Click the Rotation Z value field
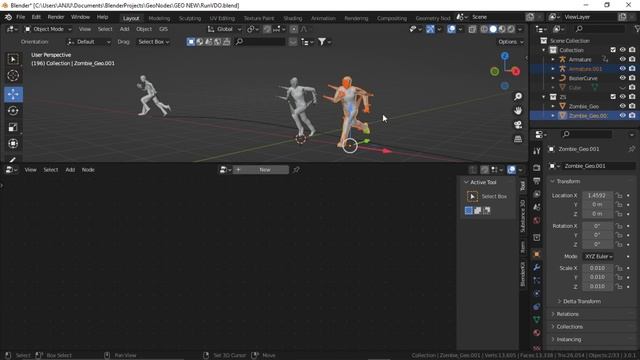640x360 pixels. click(597, 244)
